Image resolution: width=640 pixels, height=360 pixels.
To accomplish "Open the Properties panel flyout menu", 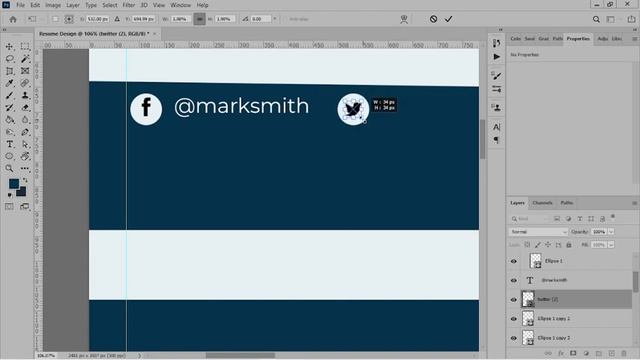I will point(634,39).
